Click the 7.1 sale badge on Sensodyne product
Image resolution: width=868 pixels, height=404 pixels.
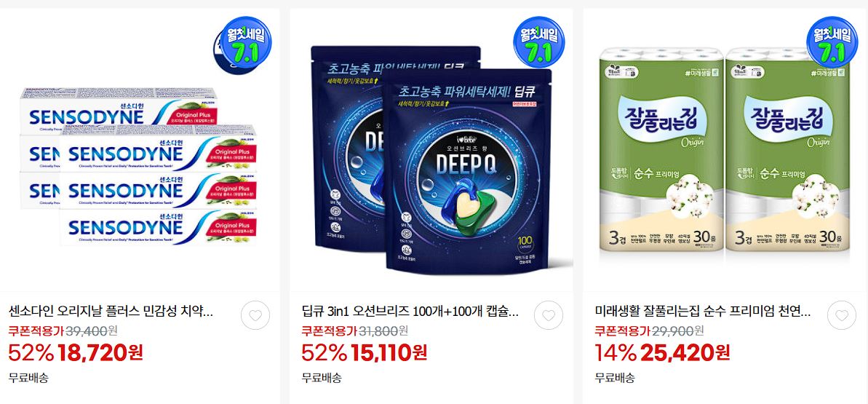point(242,43)
